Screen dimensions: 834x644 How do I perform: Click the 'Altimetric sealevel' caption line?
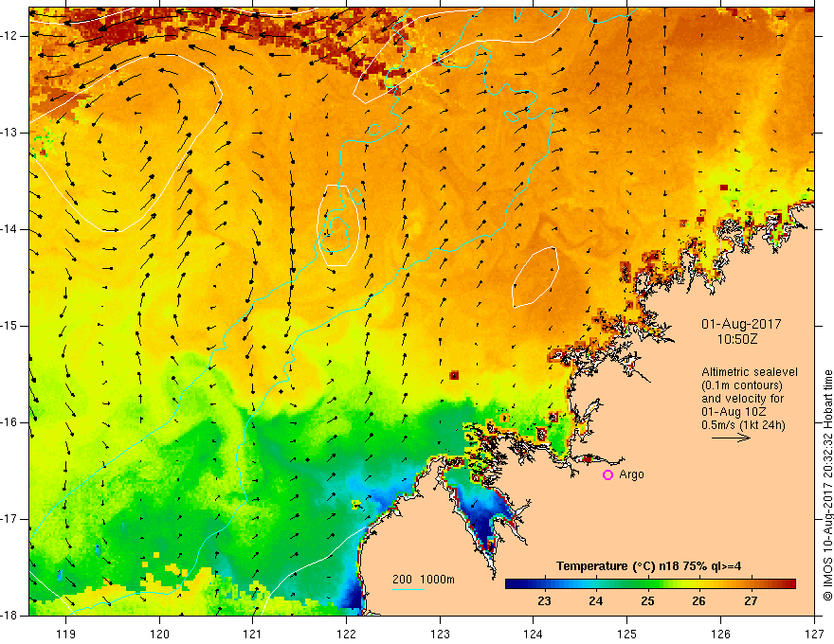click(750, 372)
